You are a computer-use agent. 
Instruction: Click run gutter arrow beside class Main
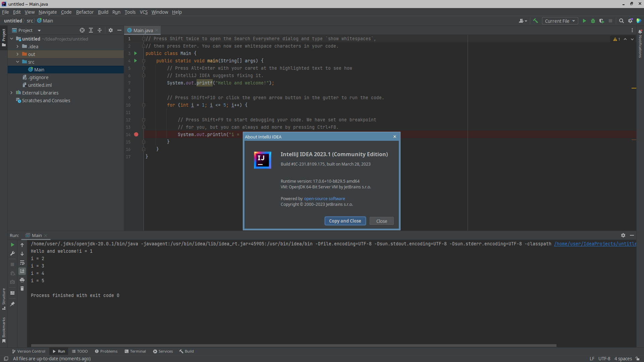[136, 53]
